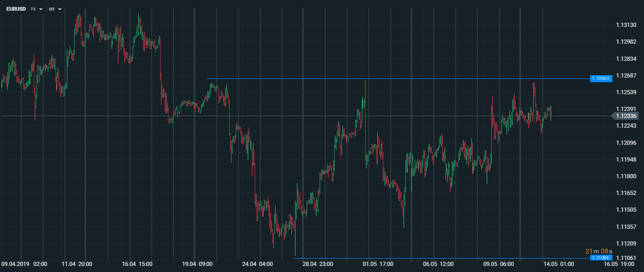Click the 1.13130 price axis label
644x272 pixels.
(x=625, y=25)
